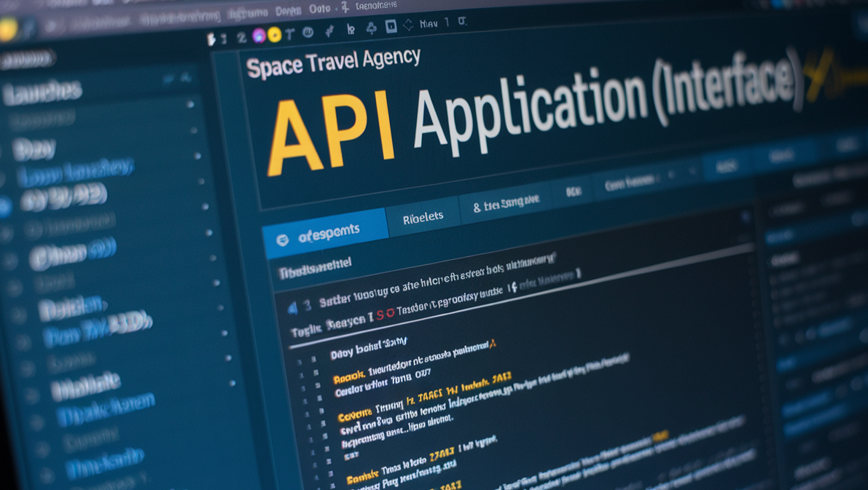Viewport: 868px width, 490px height.
Task: Click the club-shaped icon in toolbar
Action: [372, 28]
